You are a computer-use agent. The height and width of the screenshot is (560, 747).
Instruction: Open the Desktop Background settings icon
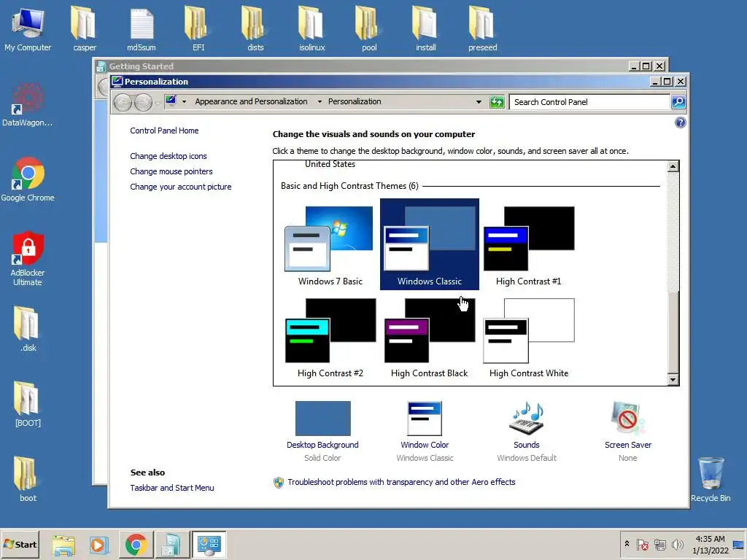point(322,418)
